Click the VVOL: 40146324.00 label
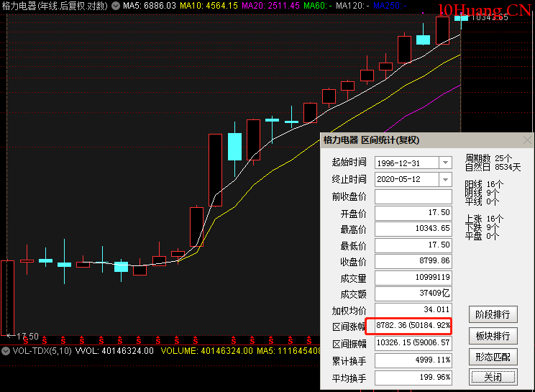 click(114, 351)
